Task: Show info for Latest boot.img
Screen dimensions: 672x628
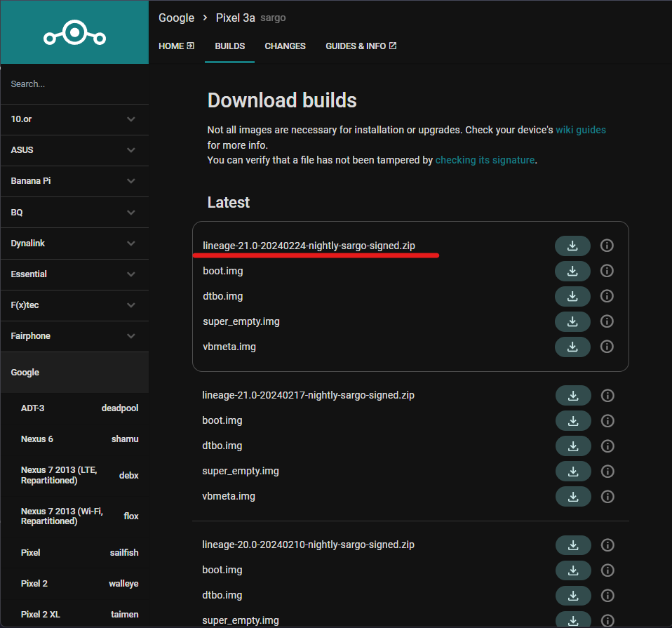Action: (x=607, y=271)
